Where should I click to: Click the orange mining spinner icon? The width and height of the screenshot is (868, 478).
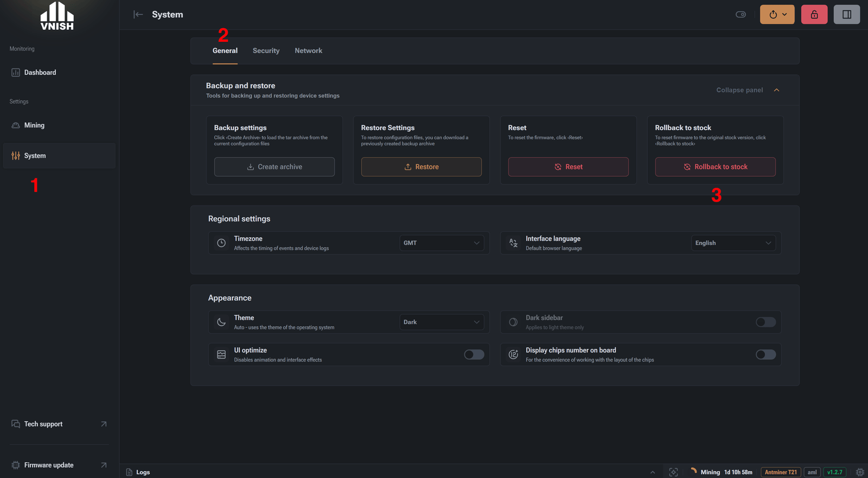coord(693,471)
